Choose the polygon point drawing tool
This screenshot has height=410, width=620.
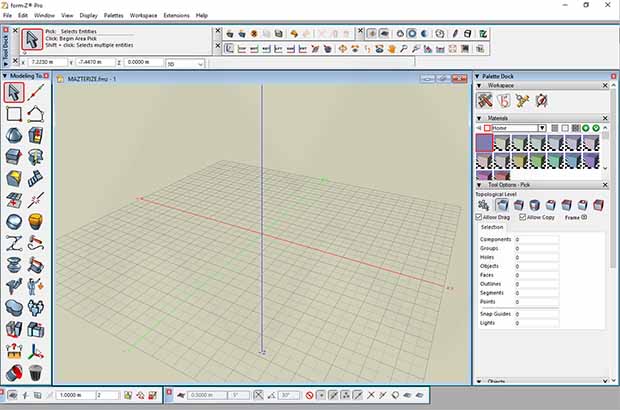coord(36,114)
